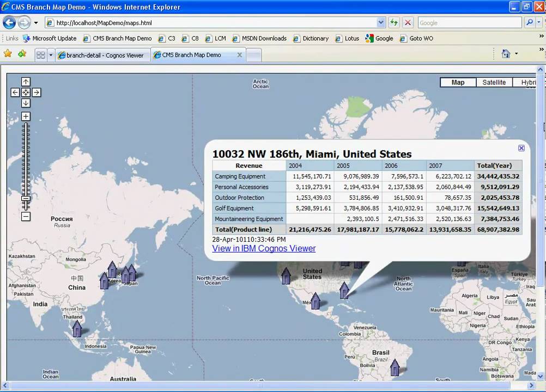Open View in IBM Cognos Viewer link

pyautogui.click(x=264, y=248)
